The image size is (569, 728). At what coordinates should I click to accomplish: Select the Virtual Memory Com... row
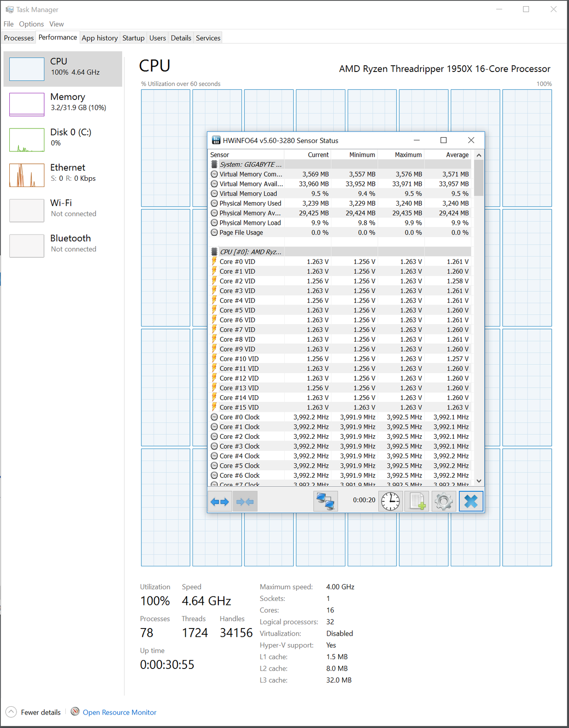point(340,174)
